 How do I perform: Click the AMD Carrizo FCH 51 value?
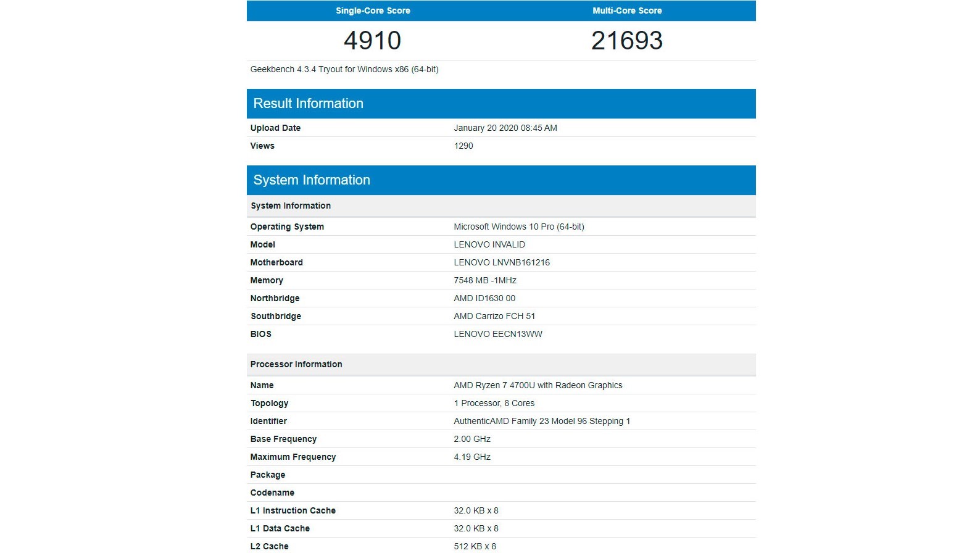click(494, 316)
